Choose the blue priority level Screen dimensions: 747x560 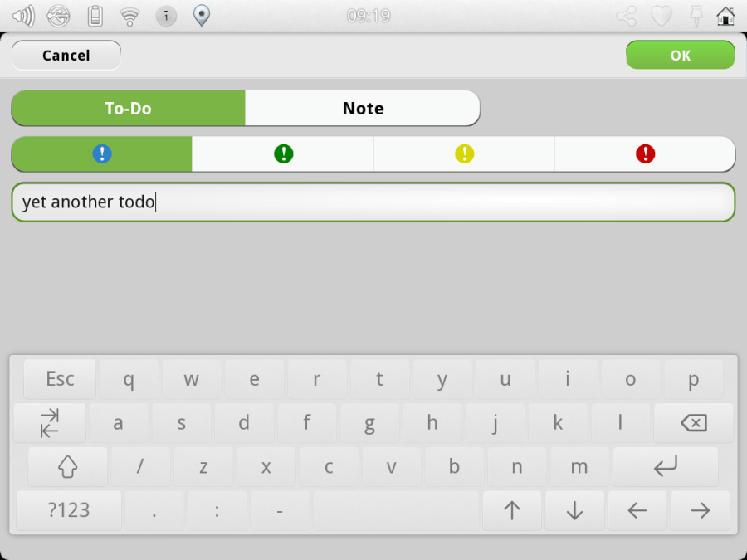pos(102,153)
